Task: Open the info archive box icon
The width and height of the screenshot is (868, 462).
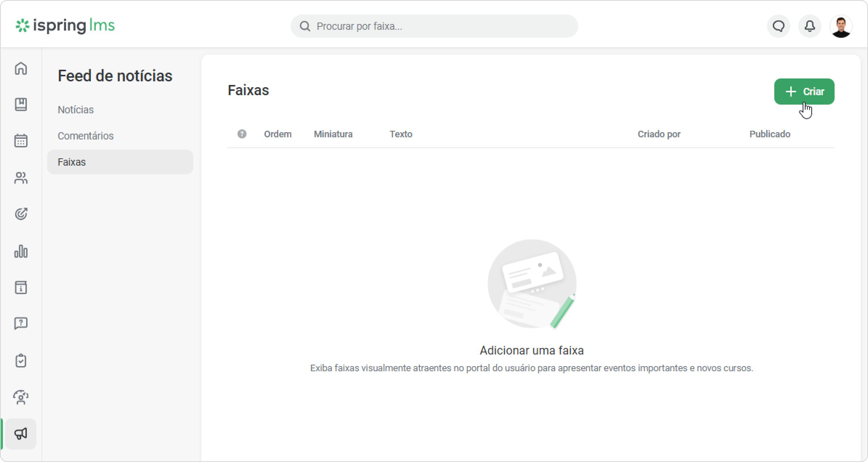Action: (x=21, y=287)
